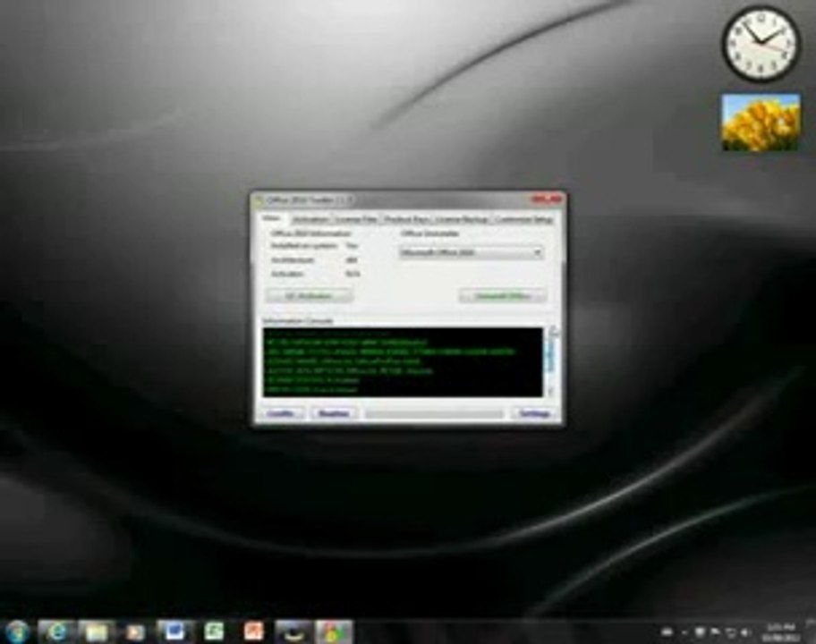Click the volume speaker tray icon

(746, 632)
